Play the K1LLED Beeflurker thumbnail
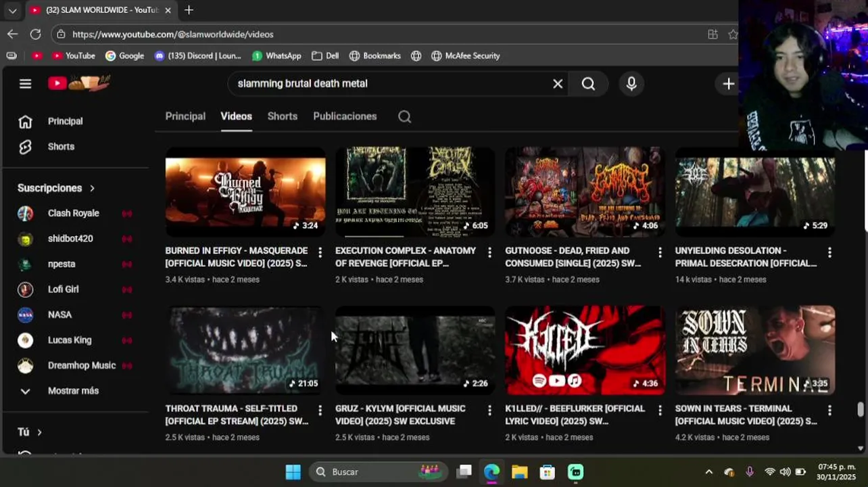This screenshot has height=487, width=868. [x=585, y=350]
